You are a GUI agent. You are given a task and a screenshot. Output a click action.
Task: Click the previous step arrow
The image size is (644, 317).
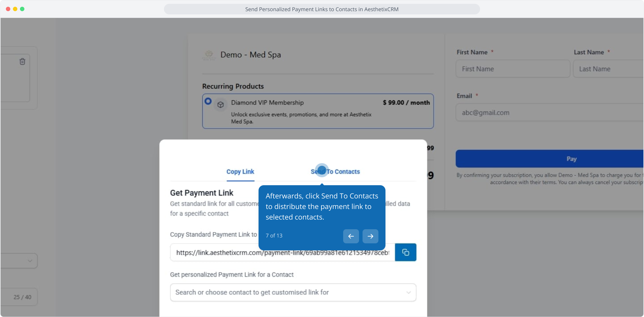pos(351,236)
